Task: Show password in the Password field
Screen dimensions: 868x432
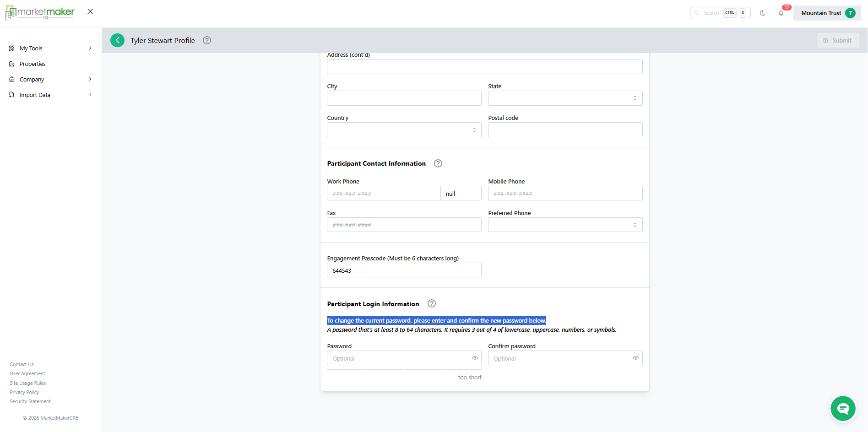Action: [x=475, y=358]
